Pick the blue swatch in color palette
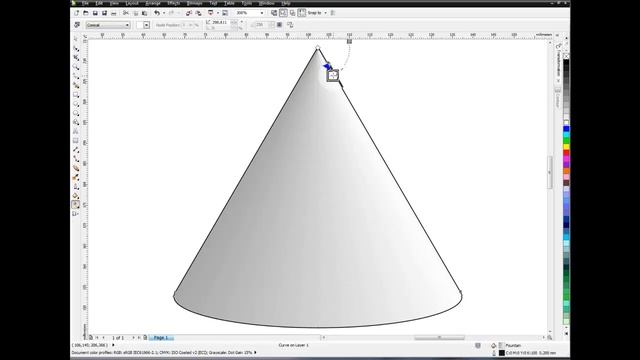640x360 pixels. [566, 129]
